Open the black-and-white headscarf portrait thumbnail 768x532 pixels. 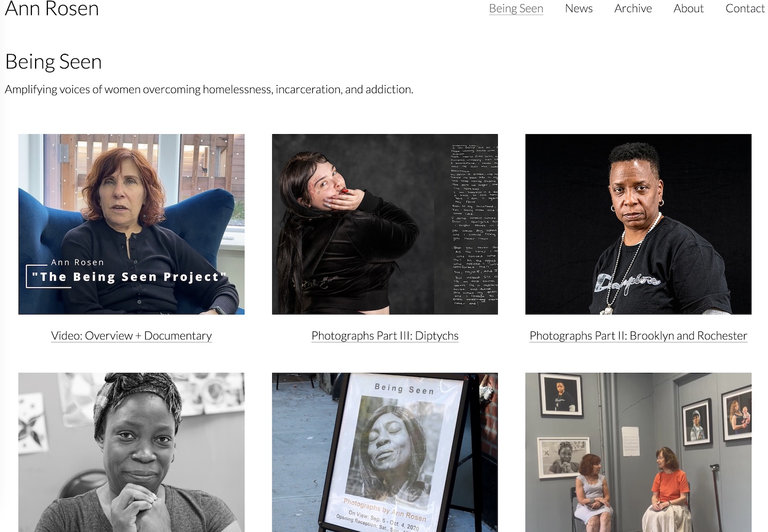[131, 452]
